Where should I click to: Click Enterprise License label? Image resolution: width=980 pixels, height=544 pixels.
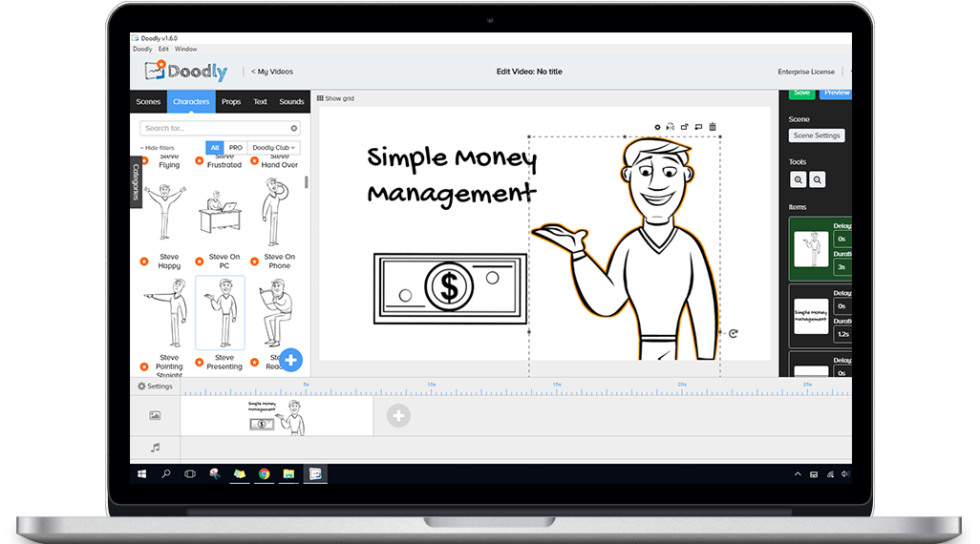806,72
